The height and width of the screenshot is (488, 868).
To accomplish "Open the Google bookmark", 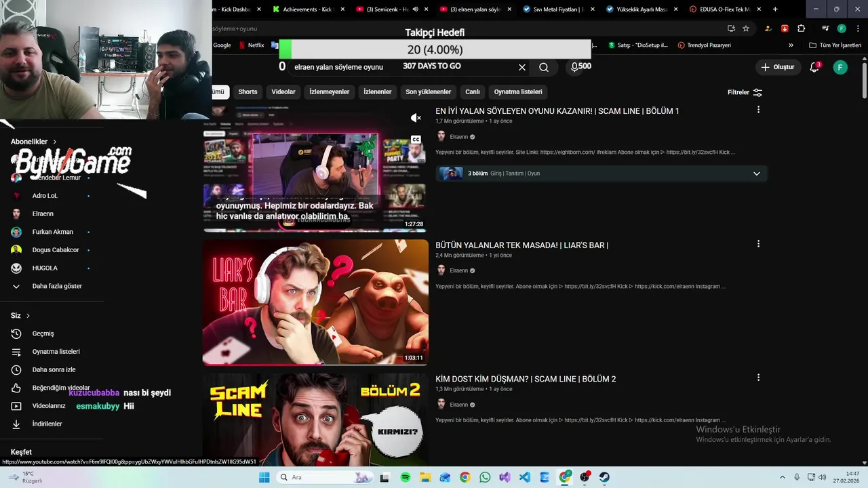I will point(222,45).
